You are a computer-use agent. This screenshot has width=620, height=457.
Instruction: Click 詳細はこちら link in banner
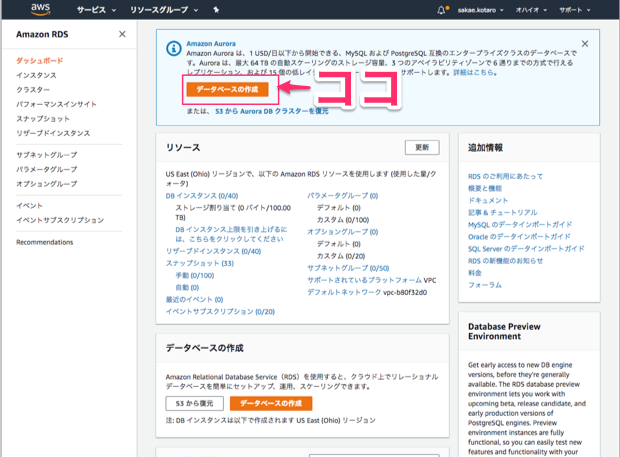click(x=473, y=72)
